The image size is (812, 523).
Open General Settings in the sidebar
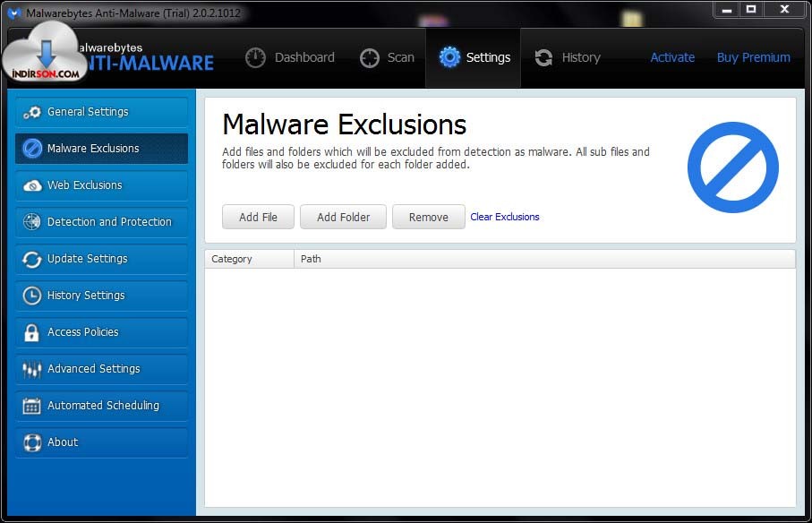point(101,112)
